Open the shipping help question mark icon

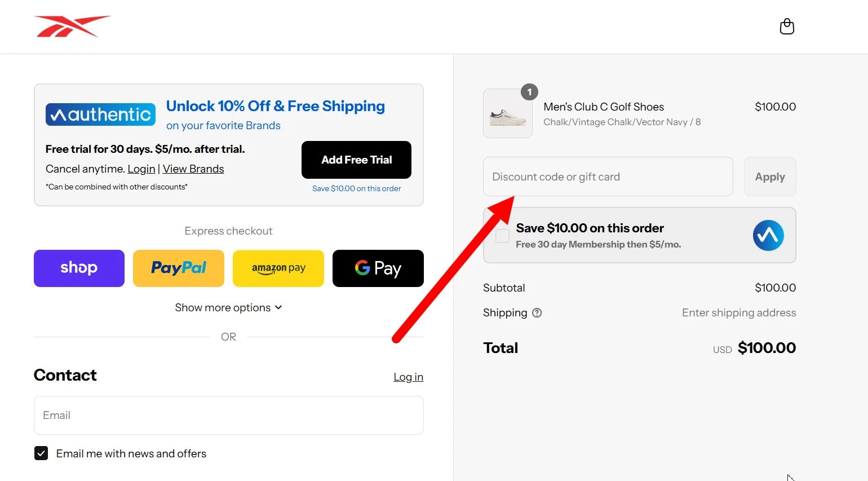click(537, 312)
